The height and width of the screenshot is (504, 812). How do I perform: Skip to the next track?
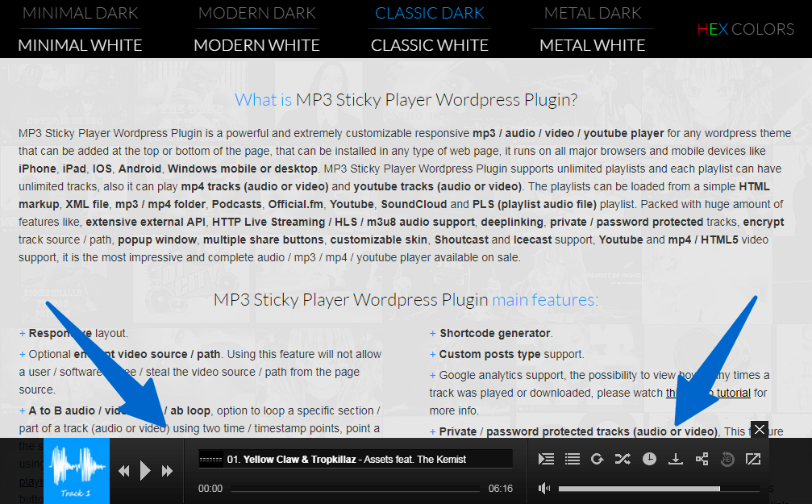click(167, 469)
